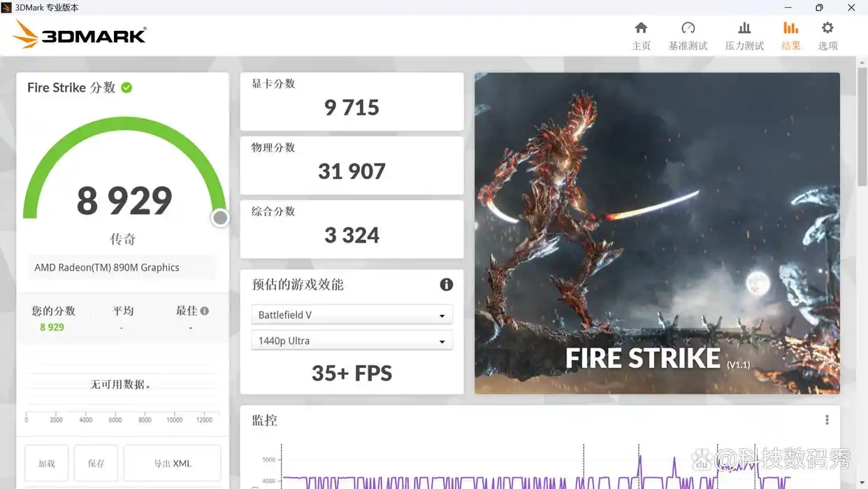
Task: Click the grey marker on the score gauge ring
Action: [x=220, y=218]
